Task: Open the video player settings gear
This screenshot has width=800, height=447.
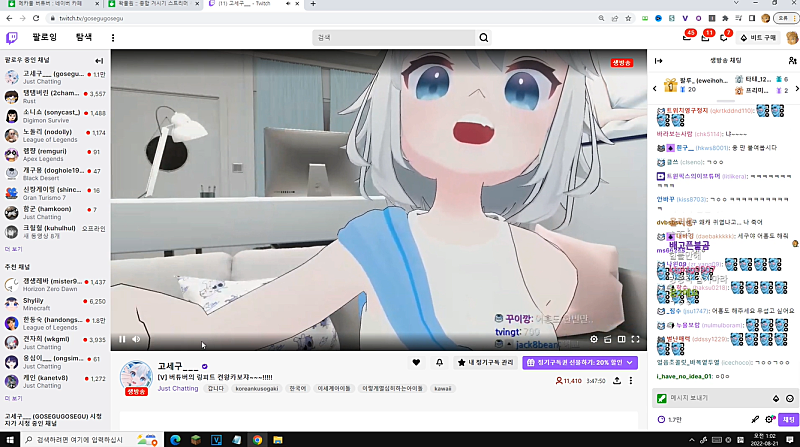Action: pyautogui.click(x=593, y=340)
